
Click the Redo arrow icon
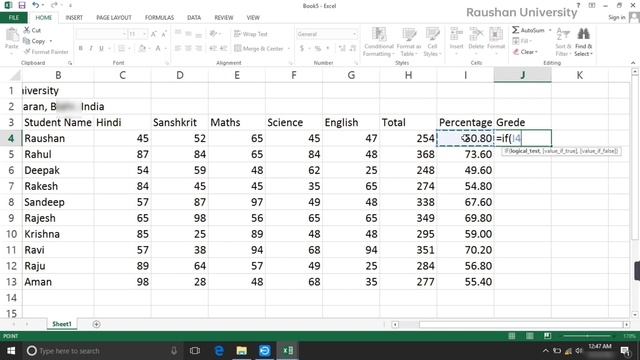pos(54,5)
